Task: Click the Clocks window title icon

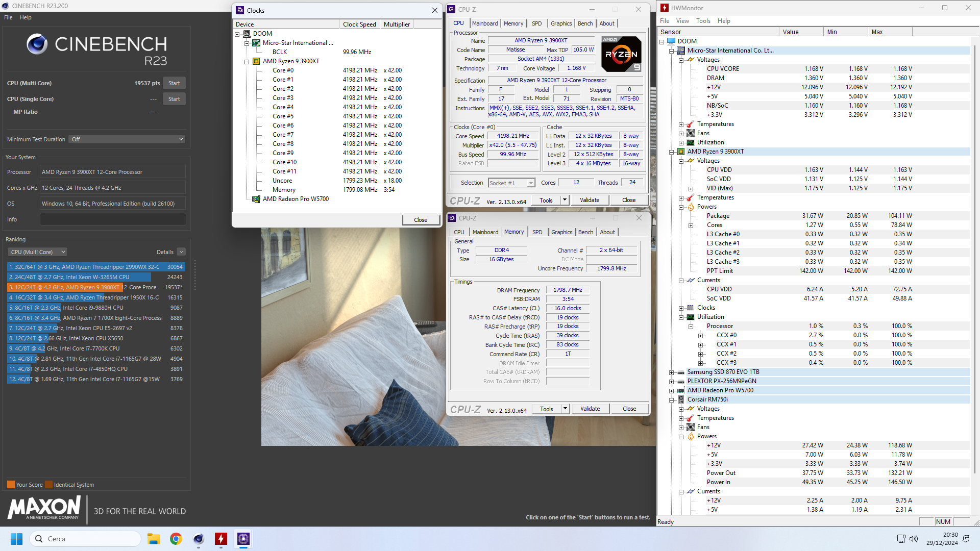Action: (240, 10)
